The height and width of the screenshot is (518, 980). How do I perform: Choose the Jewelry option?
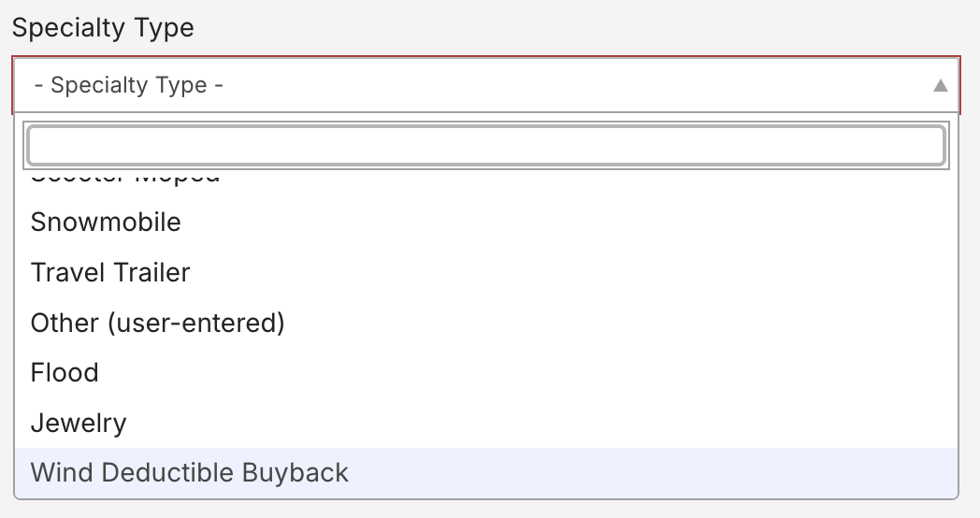click(79, 424)
